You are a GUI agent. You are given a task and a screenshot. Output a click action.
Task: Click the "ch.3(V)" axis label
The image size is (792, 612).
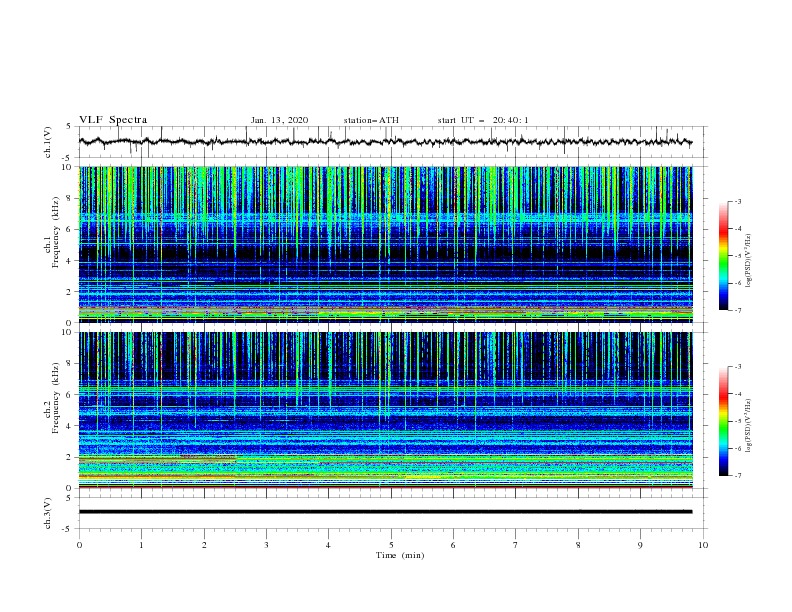(x=48, y=513)
